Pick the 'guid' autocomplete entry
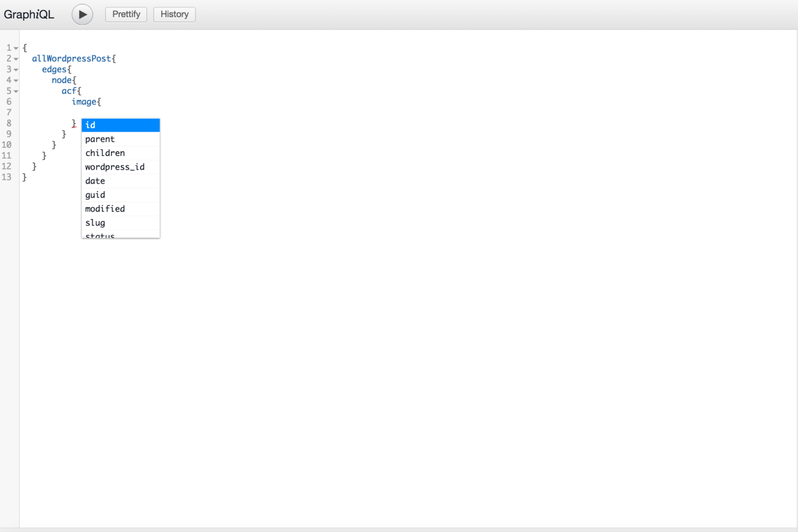This screenshot has height=532, width=798. [120, 195]
